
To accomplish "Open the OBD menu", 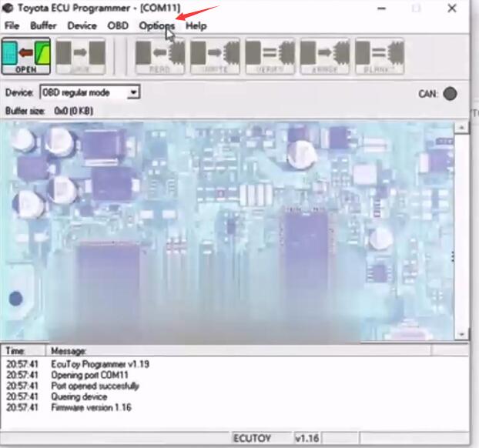I will point(118,25).
